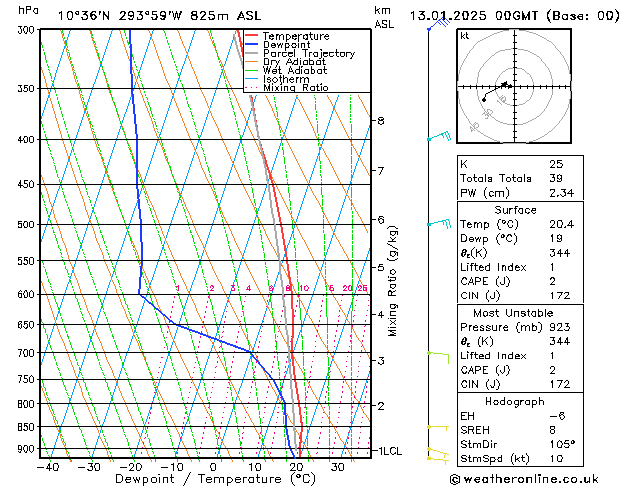Click the 13.01.2025 00GMT date title
The height and width of the screenshot is (486, 629).
pos(515,15)
